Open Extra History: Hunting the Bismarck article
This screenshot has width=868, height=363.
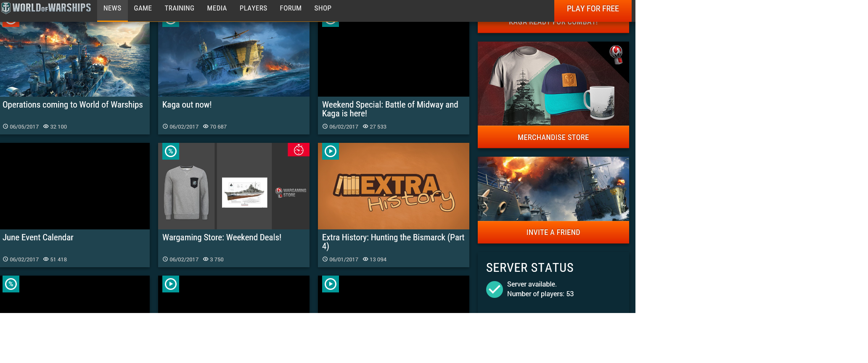(393, 242)
